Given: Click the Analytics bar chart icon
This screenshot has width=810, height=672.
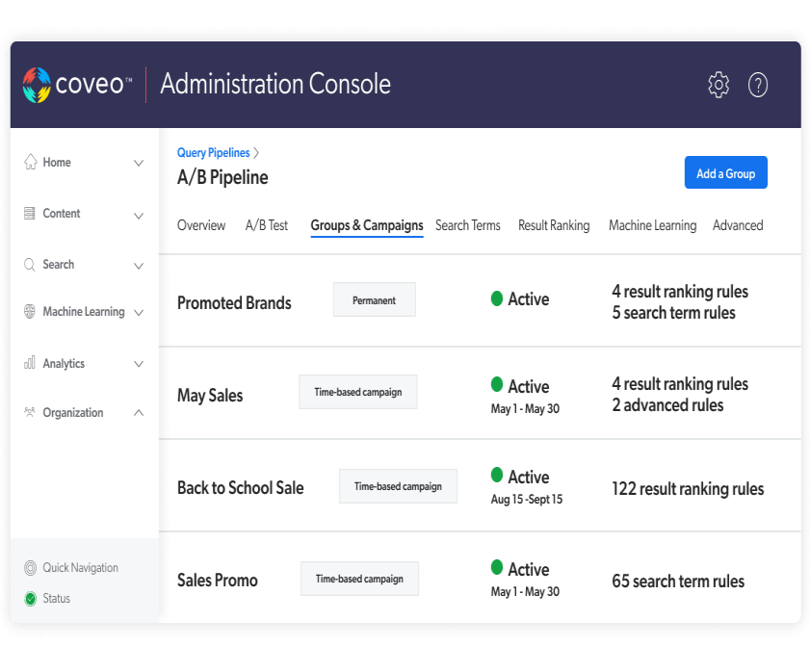Looking at the screenshot, I should pos(31,364).
